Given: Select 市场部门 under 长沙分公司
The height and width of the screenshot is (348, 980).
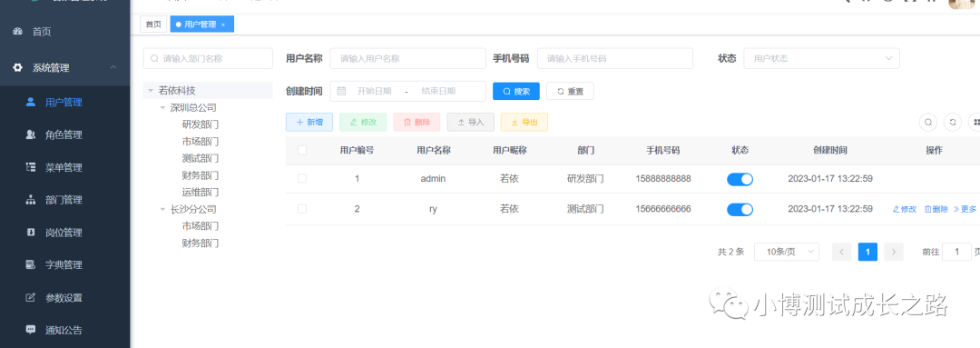Looking at the screenshot, I should coord(200,226).
